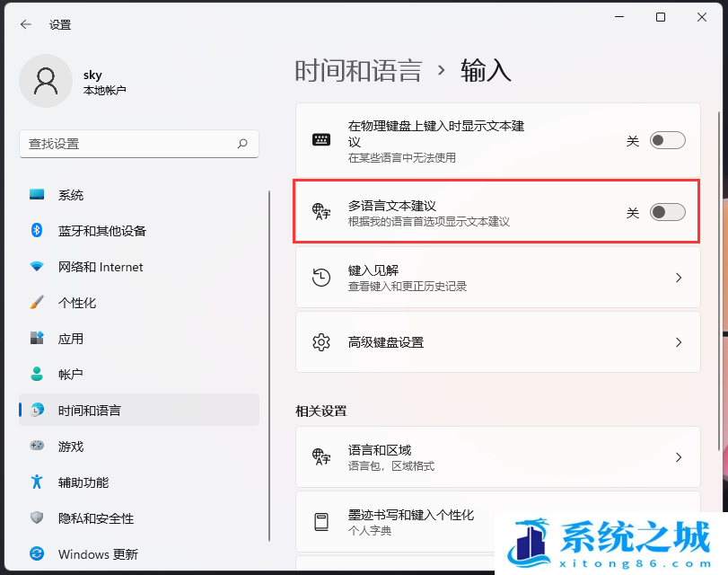This screenshot has width=728, height=575.
Task: Open 语言和区域 related setting
Action: [497, 457]
